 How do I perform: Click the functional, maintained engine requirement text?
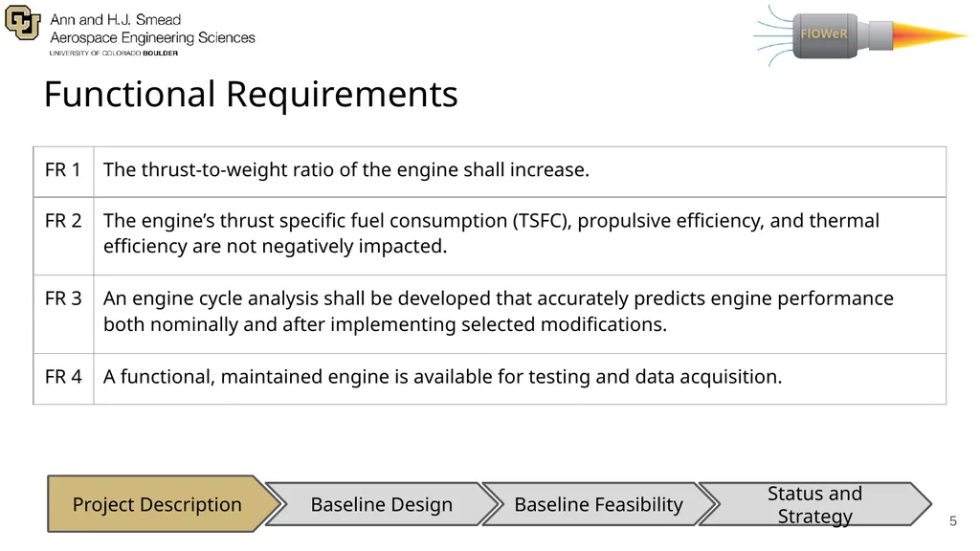point(442,377)
